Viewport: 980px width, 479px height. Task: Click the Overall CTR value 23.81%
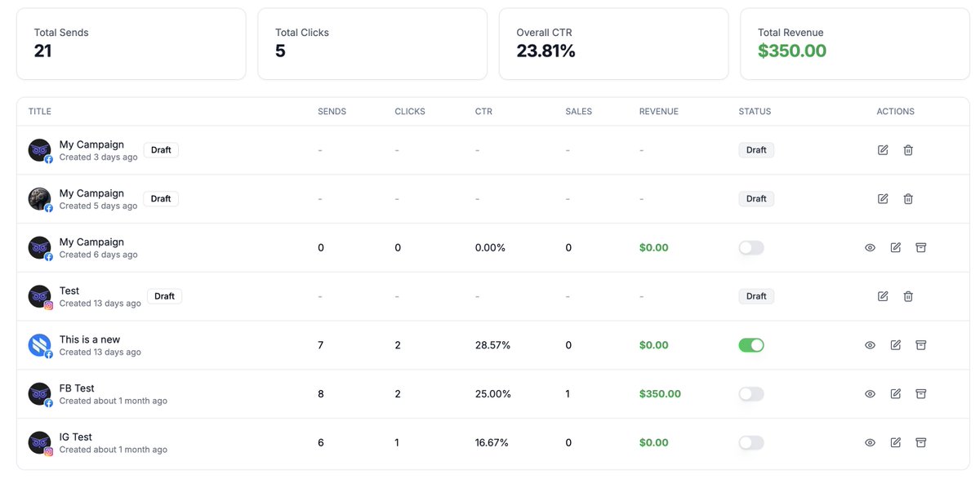coord(546,51)
